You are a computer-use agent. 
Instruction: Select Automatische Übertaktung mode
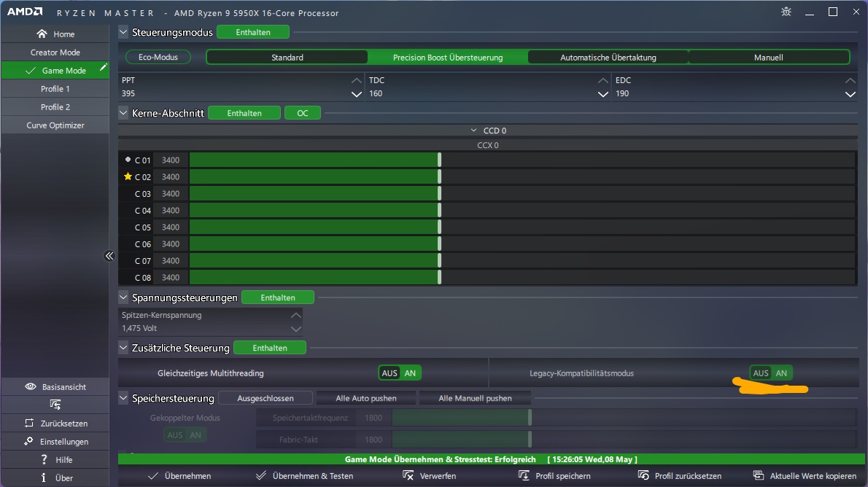click(608, 57)
